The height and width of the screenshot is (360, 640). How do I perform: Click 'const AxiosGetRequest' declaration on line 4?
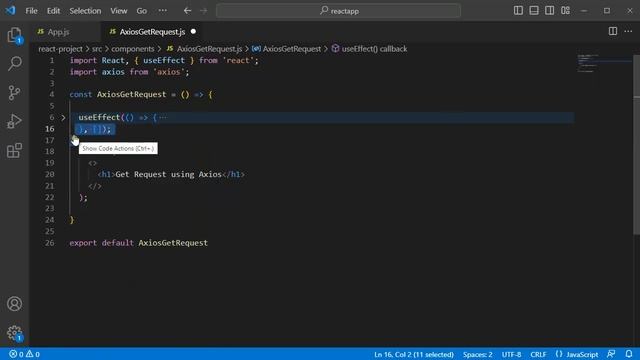(118, 95)
